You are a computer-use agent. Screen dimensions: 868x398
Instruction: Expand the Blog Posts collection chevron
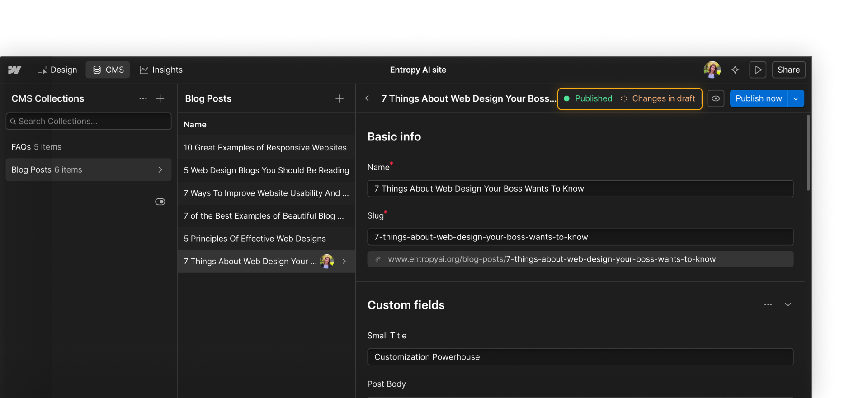pyautogui.click(x=160, y=169)
